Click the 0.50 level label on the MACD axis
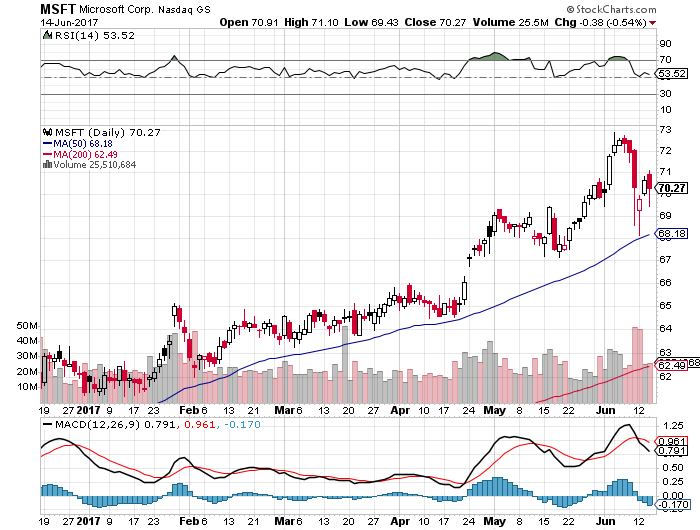Screen dimensions: 700x530 (x=674, y=467)
